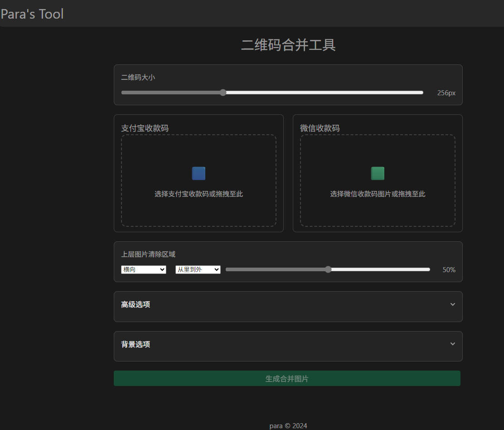Image resolution: width=504 pixels, height=430 pixels.
Task: Click the 上层图片清除区域 percentage slider handle
Action: [328, 269]
